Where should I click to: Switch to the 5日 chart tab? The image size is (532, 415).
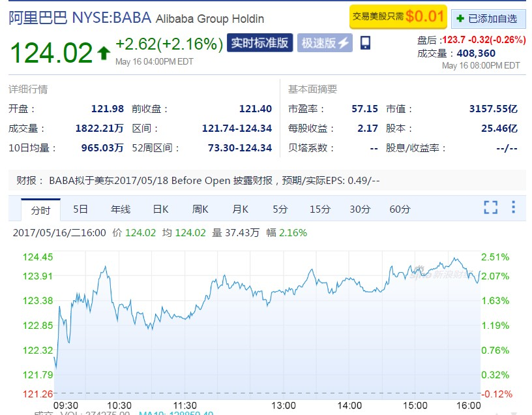pyautogui.click(x=80, y=209)
